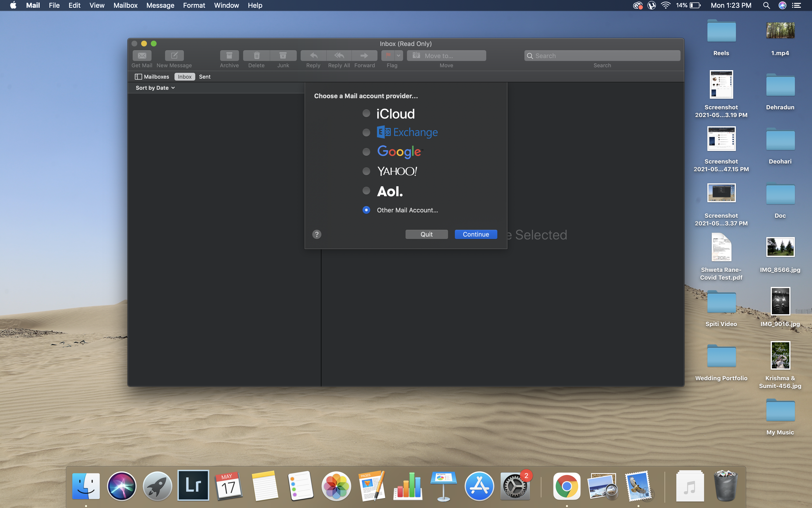Open Notification Center list icon
This screenshot has width=812, height=508.
pyautogui.click(x=797, y=5)
